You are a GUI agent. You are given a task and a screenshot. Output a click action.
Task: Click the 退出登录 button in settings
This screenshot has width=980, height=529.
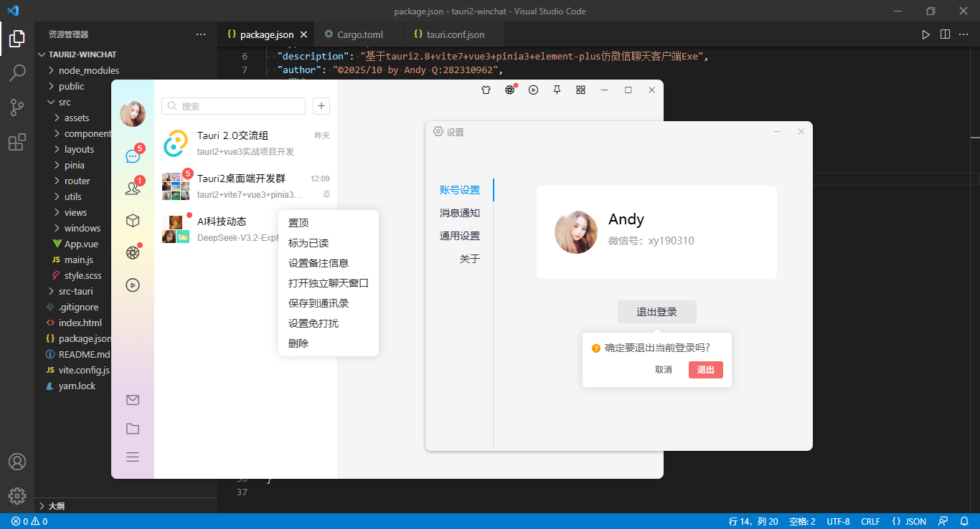point(656,311)
